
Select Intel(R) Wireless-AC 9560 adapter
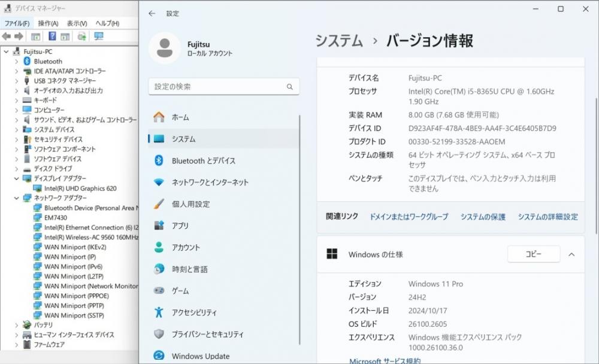coord(91,237)
